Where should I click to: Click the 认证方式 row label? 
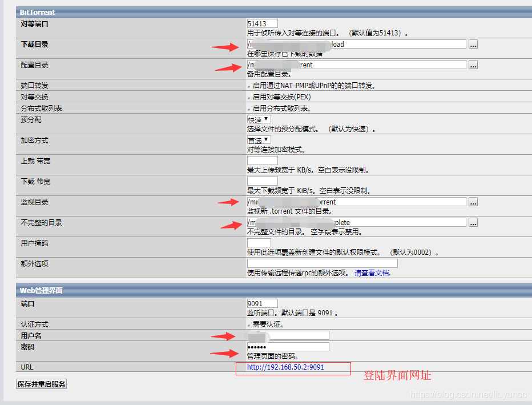pos(34,324)
